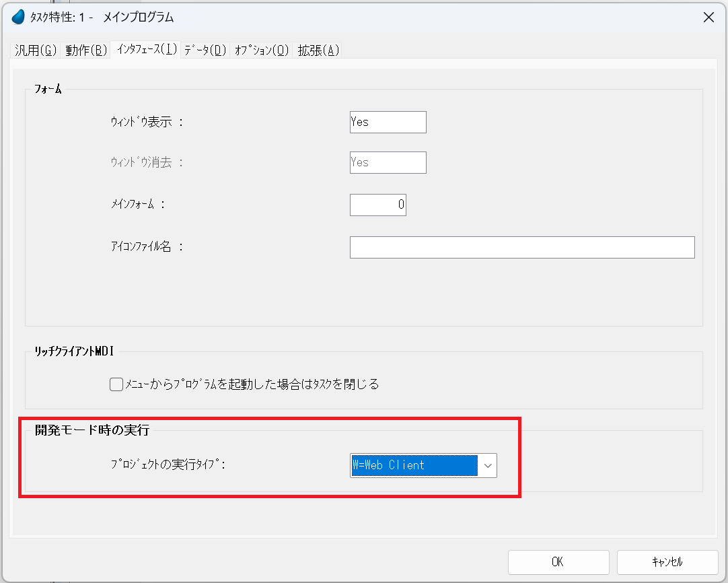Expand the プロジェクトの実行タイプ dropdown arrow
The image size is (728, 583).
pyautogui.click(x=488, y=465)
